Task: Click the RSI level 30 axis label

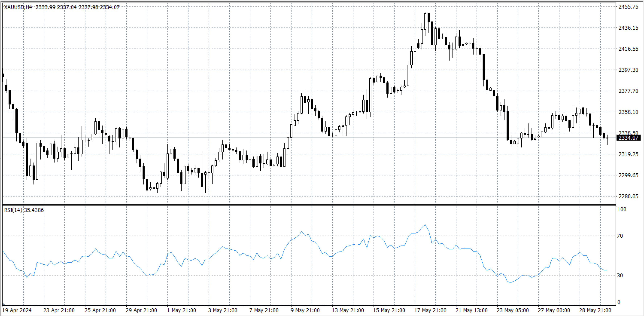Action: (620, 276)
